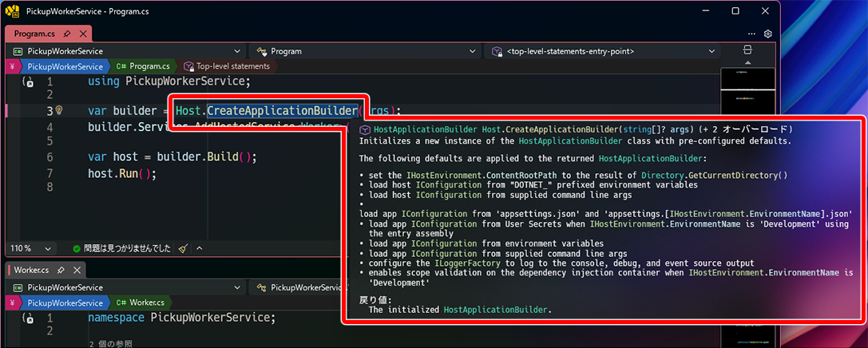868x348 pixels.
Task: Open the project dropdown in the Worker.cs navigation bar
Action: point(127,287)
